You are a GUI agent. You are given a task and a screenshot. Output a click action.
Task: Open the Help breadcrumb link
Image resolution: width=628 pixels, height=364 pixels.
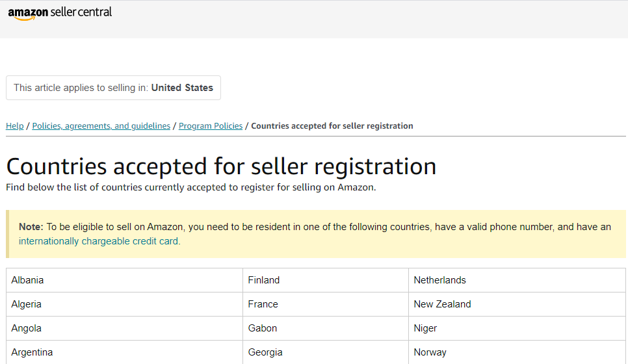[x=15, y=125]
